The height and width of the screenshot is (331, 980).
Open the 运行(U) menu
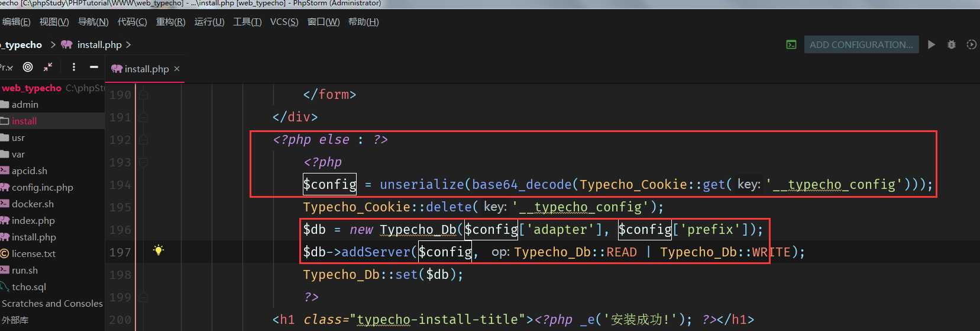(209, 22)
